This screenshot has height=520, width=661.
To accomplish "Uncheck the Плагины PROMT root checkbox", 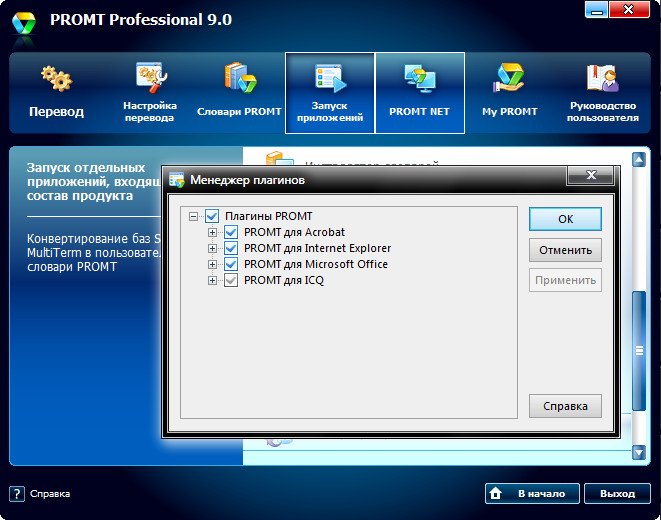I will 212,216.
